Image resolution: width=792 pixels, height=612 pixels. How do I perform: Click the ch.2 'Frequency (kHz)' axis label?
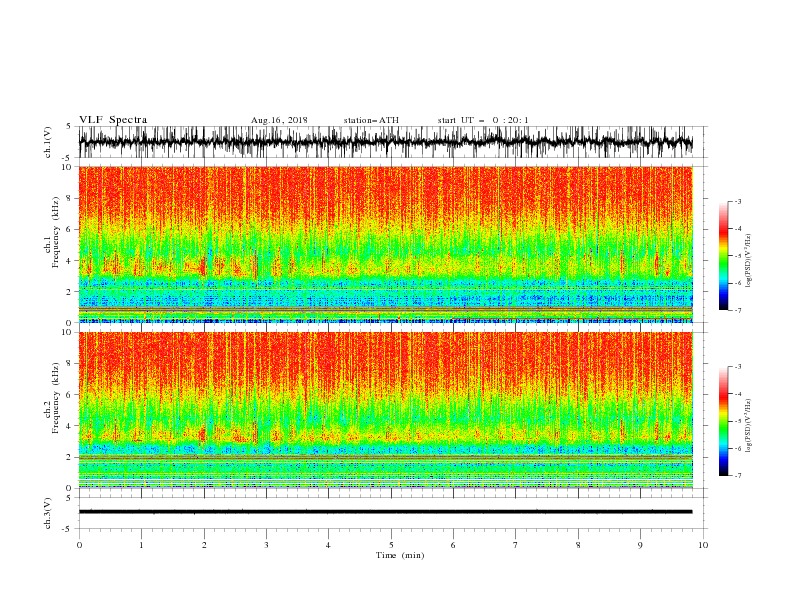pyautogui.click(x=56, y=398)
